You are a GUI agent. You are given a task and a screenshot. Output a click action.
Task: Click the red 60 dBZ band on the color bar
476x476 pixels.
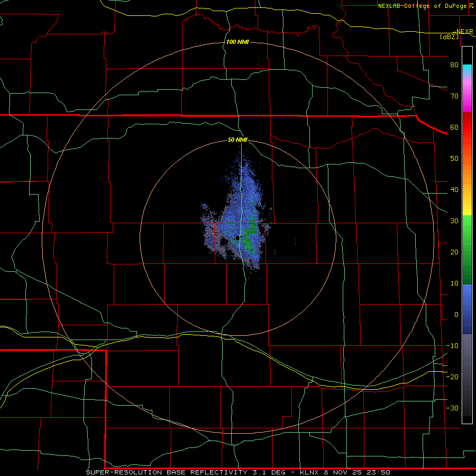pyautogui.click(x=467, y=127)
